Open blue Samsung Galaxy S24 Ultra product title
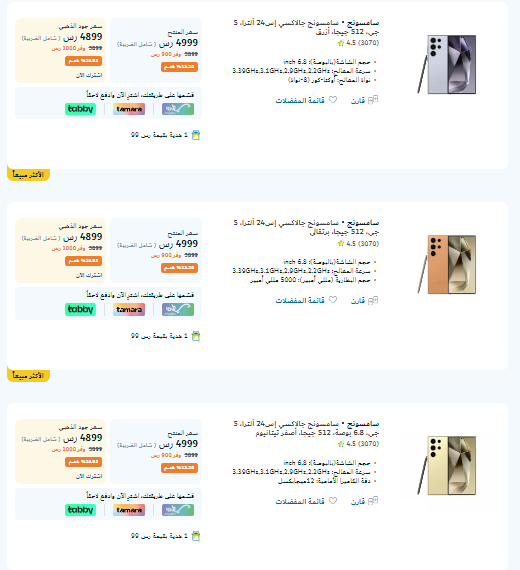Screen dimensions: 520x570 click(x=306, y=27)
